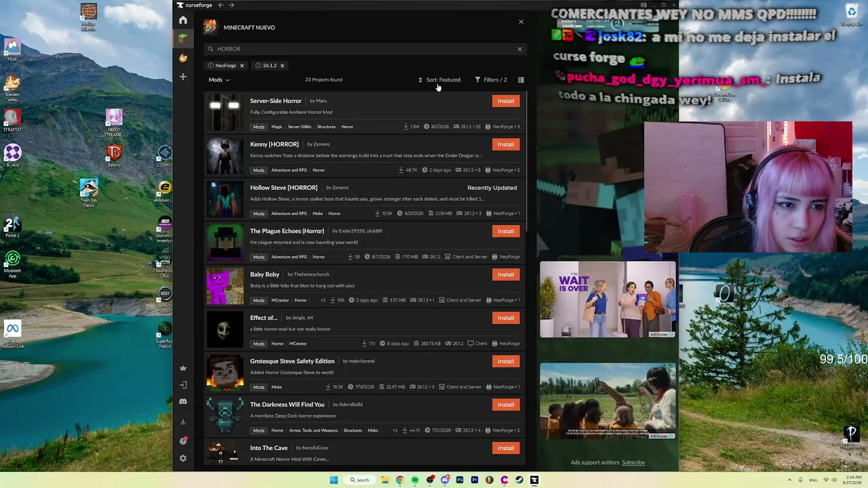The height and width of the screenshot is (488, 868).
Task: Install The Darkness Will Find You mod
Action: 506,405
